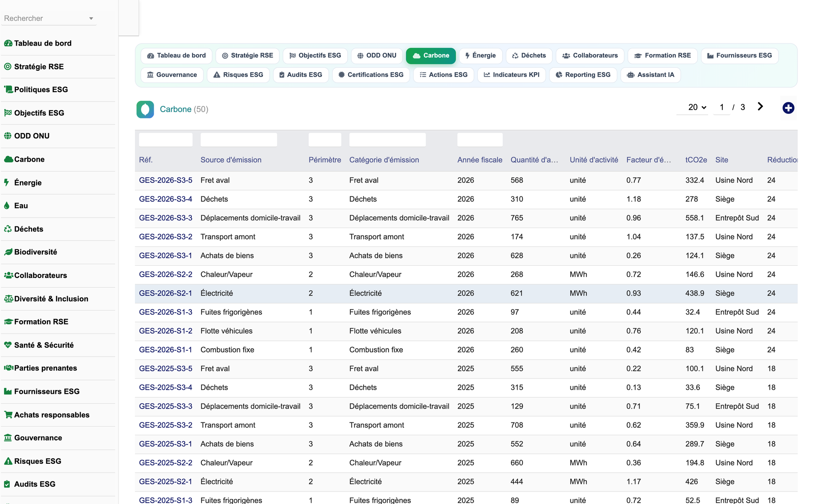
Task: Select the ODD ONU top tab
Action: click(x=377, y=56)
